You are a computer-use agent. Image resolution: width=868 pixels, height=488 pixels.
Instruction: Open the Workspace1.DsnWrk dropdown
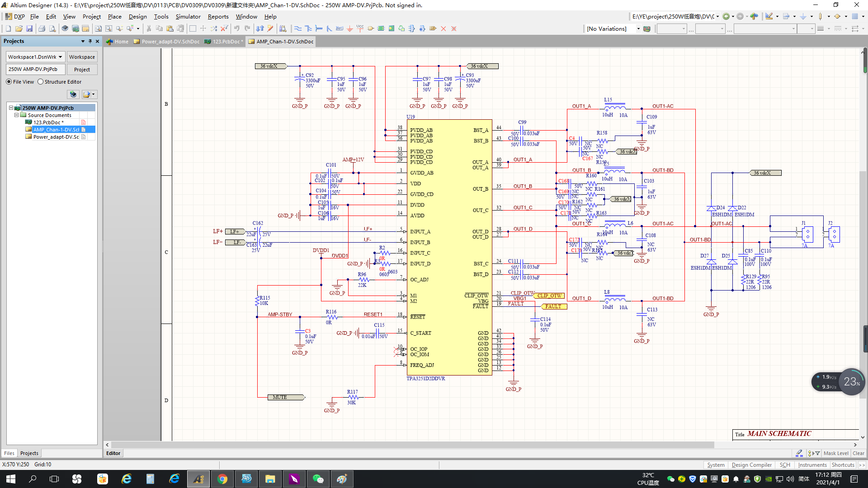pos(60,57)
